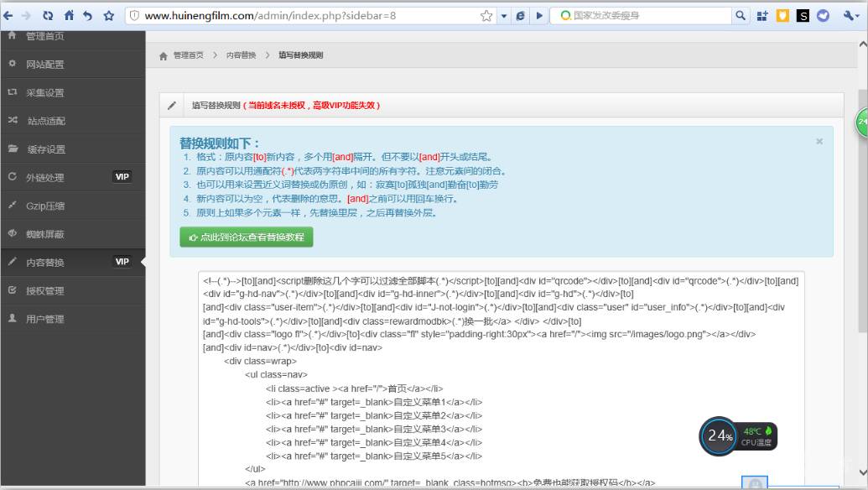Go back with the browser back arrow
Screen dimensions: 868x490
coord(8,15)
